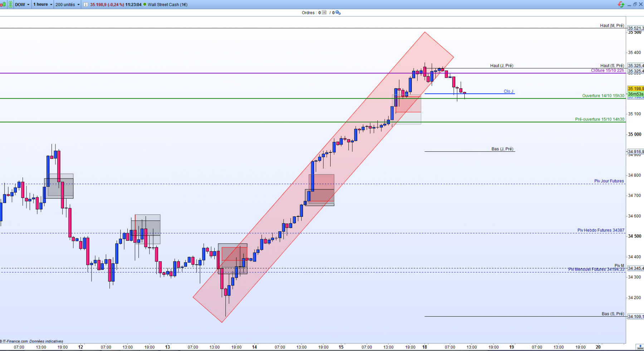Click the 'Pré-ouverture 15/10 14h30' label

click(x=600, y=119)
